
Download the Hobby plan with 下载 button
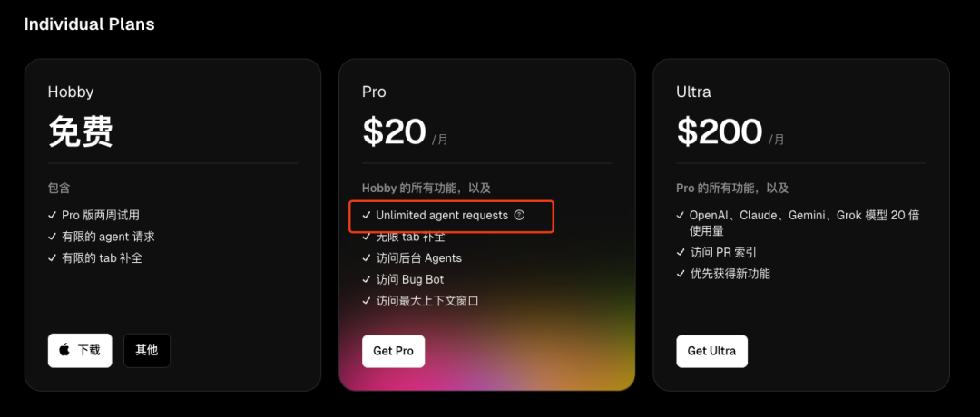click(x=80, y=350)
